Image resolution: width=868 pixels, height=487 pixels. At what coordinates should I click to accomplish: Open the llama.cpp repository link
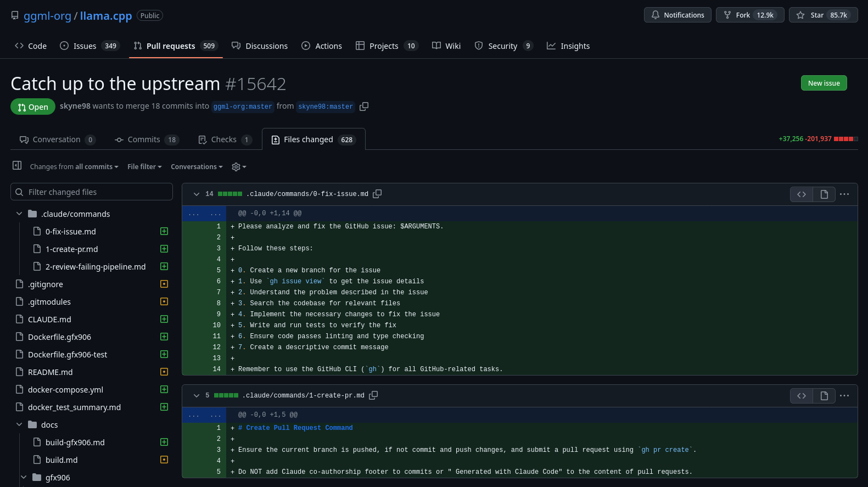(x=106, y=16)
